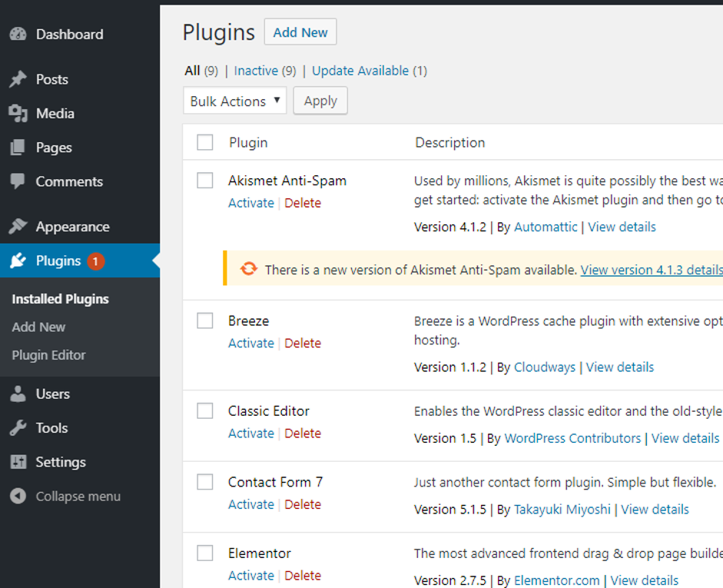Activate the Elementor plugin

[x=250, y=575]
